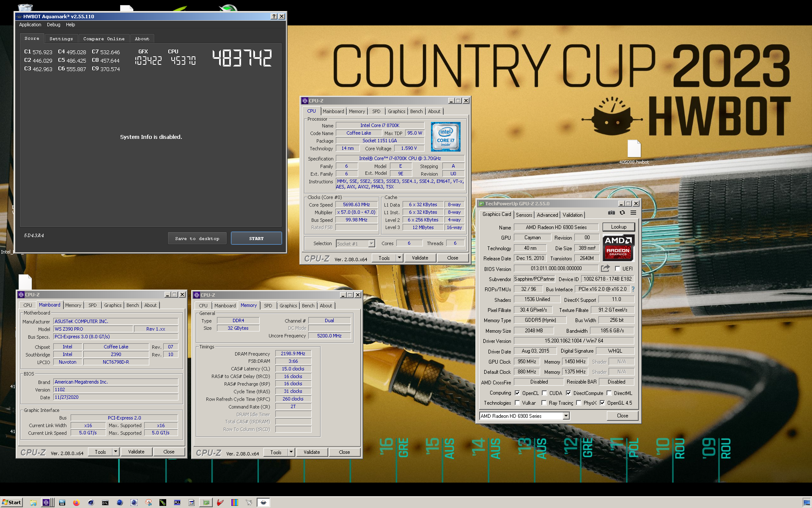
Task: Click the Aquamark jet plane taskbar icon
Action: (x=249, y=502)
